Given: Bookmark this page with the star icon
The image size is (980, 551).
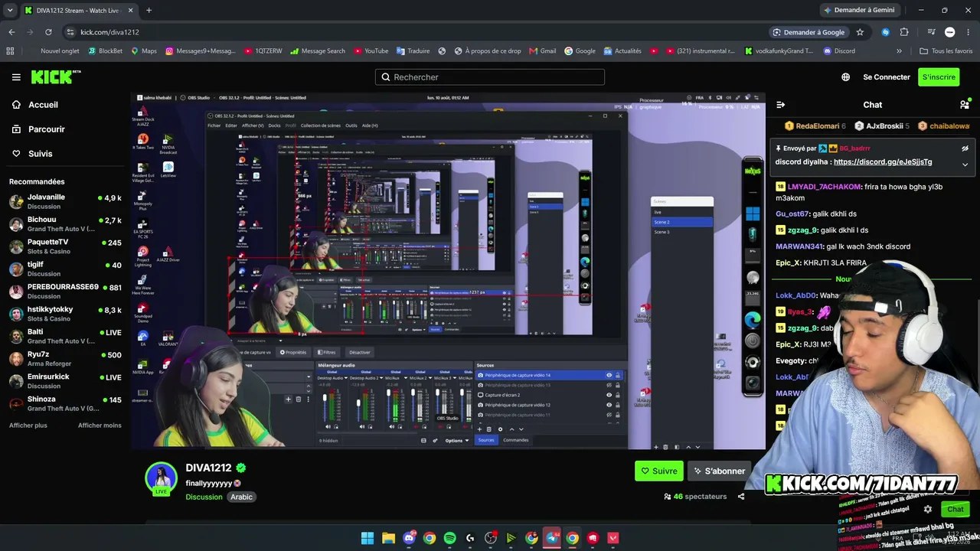Looking at the screenshot, I should pos(860,32).
